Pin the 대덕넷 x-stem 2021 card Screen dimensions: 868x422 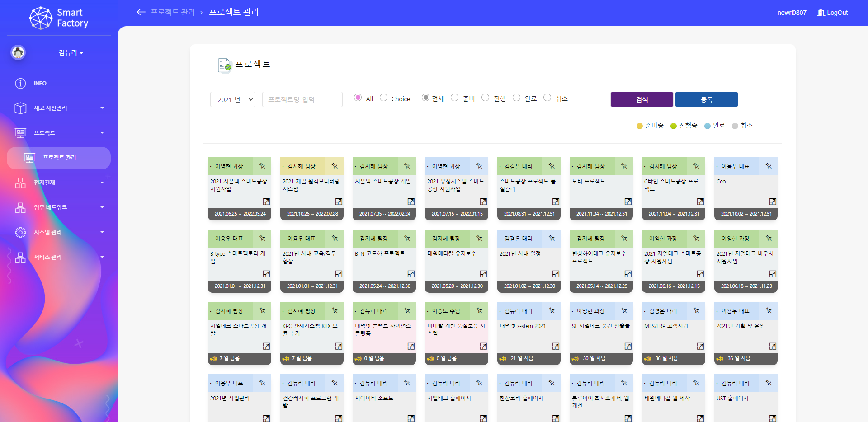(x=552, y=311)
